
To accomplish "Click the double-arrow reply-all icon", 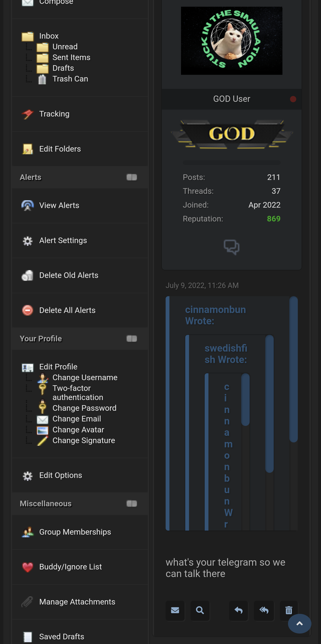I will 263,610.
